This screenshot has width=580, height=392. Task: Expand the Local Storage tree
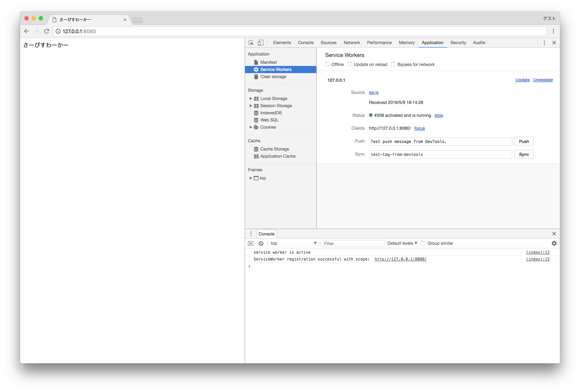(251, 99)
